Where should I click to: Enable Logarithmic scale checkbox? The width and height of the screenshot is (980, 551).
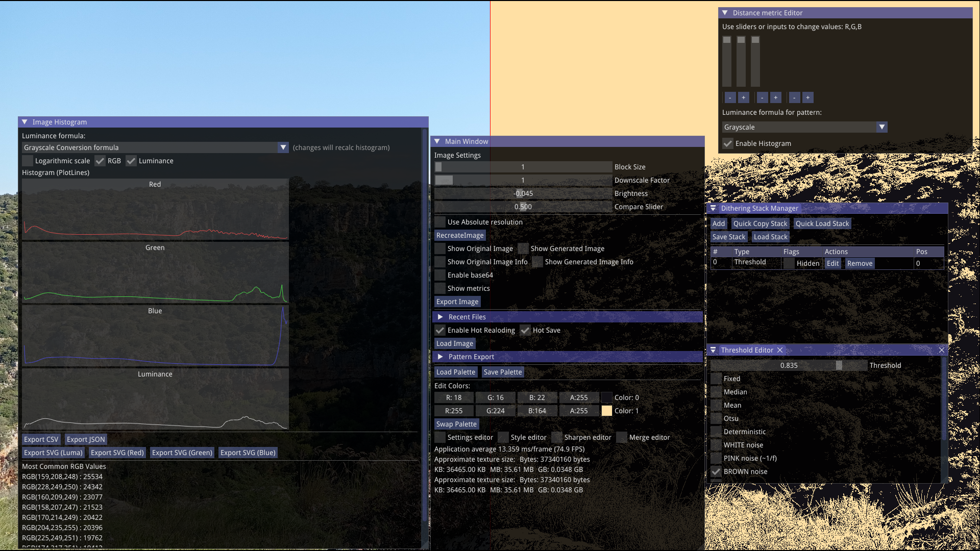tap(28, 161)
